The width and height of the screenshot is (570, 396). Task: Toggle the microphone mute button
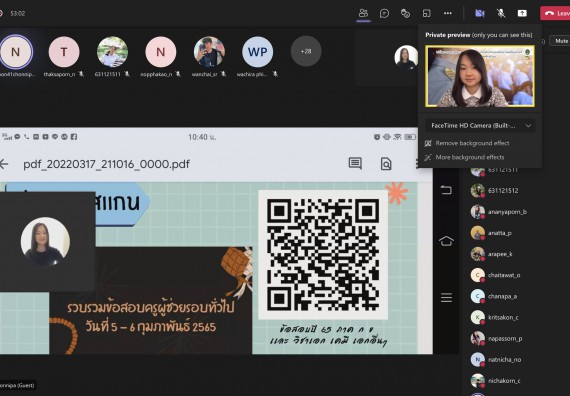(501, 13)
